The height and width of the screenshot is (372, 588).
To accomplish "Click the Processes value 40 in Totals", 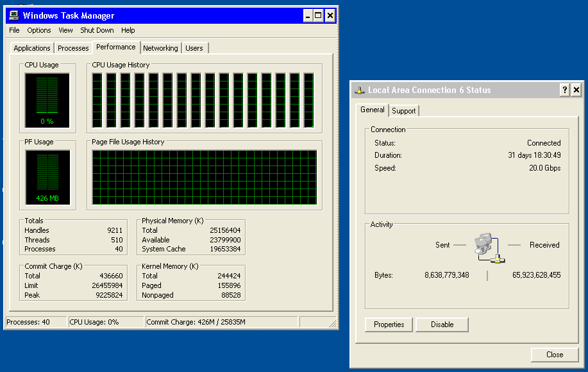I will [119, 249].
